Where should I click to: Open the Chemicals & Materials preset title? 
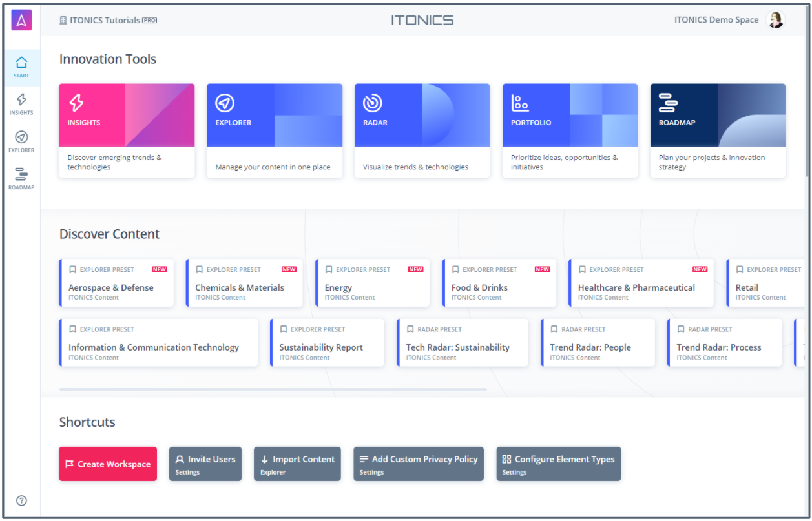(x=240, y=288)
